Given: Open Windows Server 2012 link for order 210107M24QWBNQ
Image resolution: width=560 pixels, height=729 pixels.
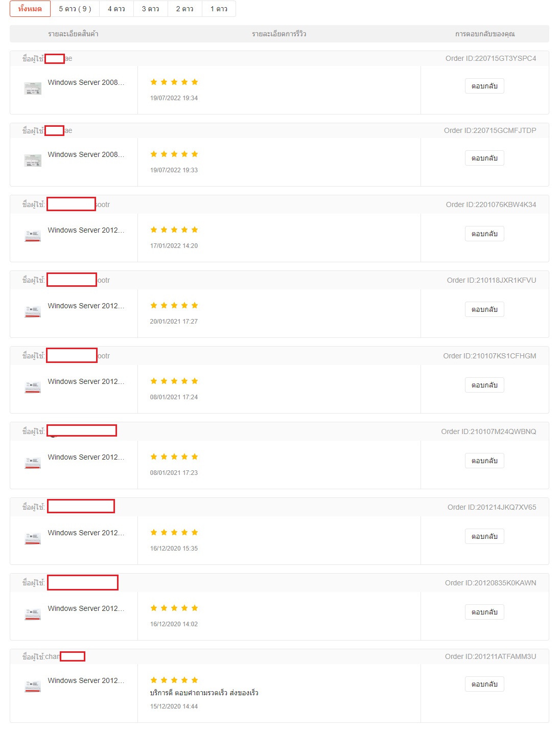Looking at the screenshot, I should click(x=86, y=457).
